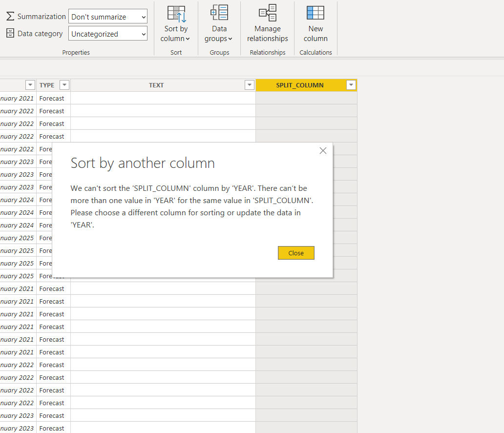
Task: Open the filter dropdown on TEXT column
Action: click(x=250, y=85)
